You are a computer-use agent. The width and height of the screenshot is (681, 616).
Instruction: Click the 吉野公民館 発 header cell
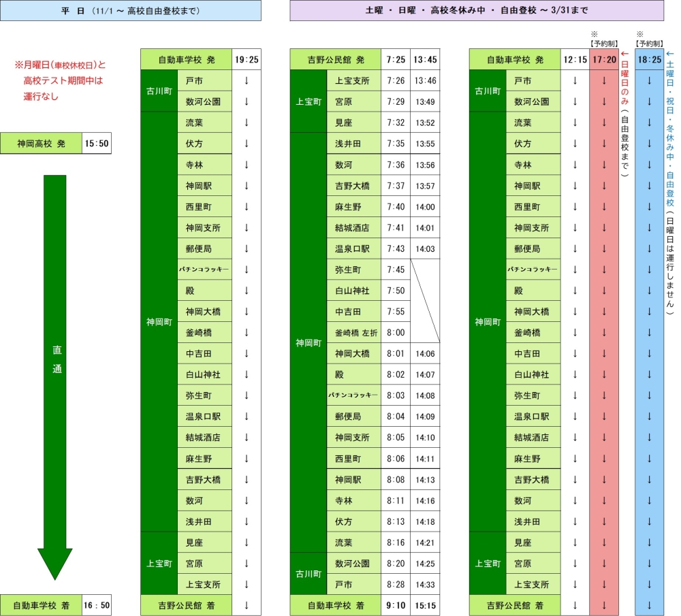click(336, 60)
